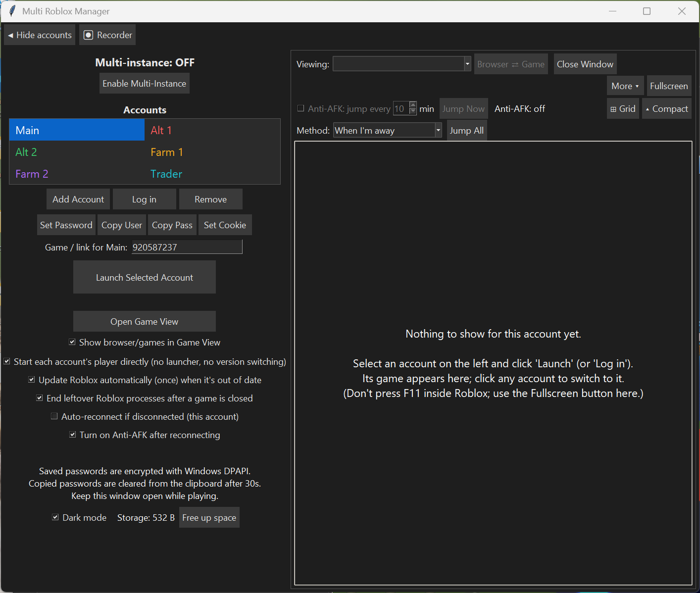Click the Close Window button
700x593 pixels.
click(585, 64)
